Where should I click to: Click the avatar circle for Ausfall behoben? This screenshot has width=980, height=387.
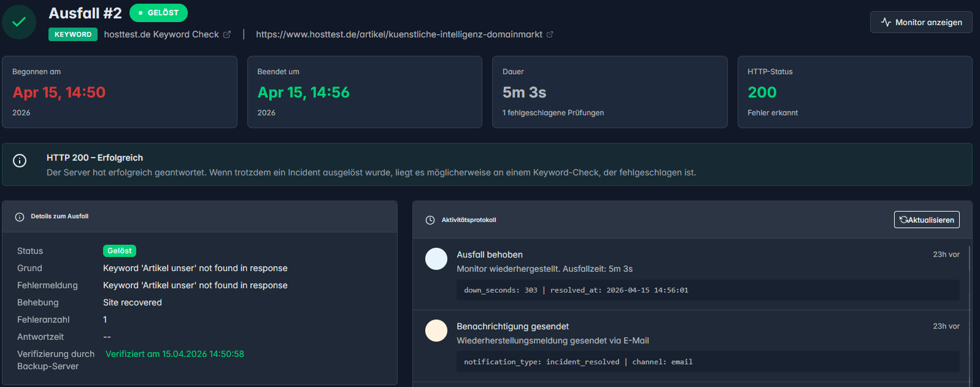tap(436, 259)
